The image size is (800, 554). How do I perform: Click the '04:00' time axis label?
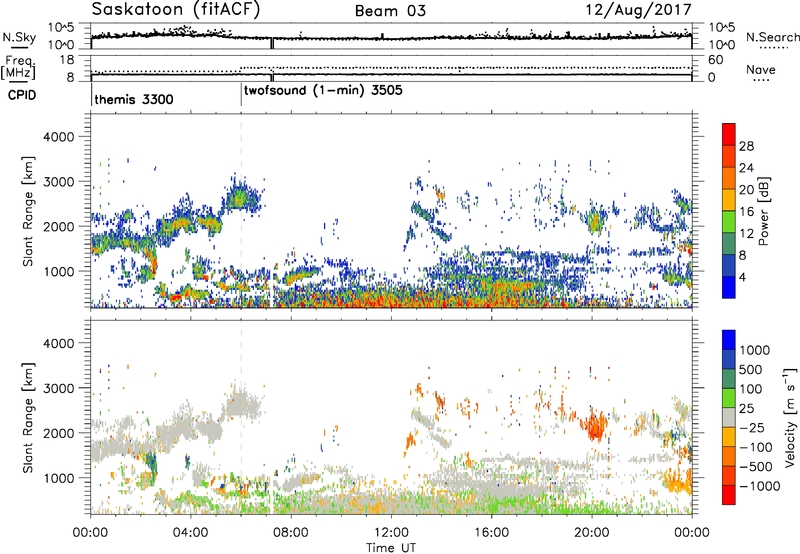[x=190, y=533]
